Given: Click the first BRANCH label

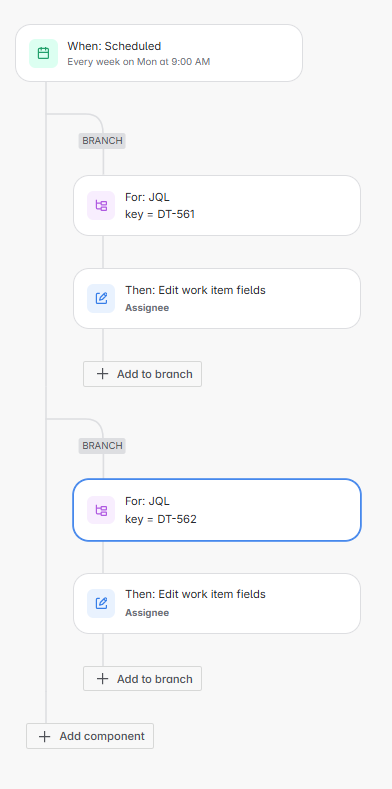Looking at the screenshot, I should tap(102, 141).
